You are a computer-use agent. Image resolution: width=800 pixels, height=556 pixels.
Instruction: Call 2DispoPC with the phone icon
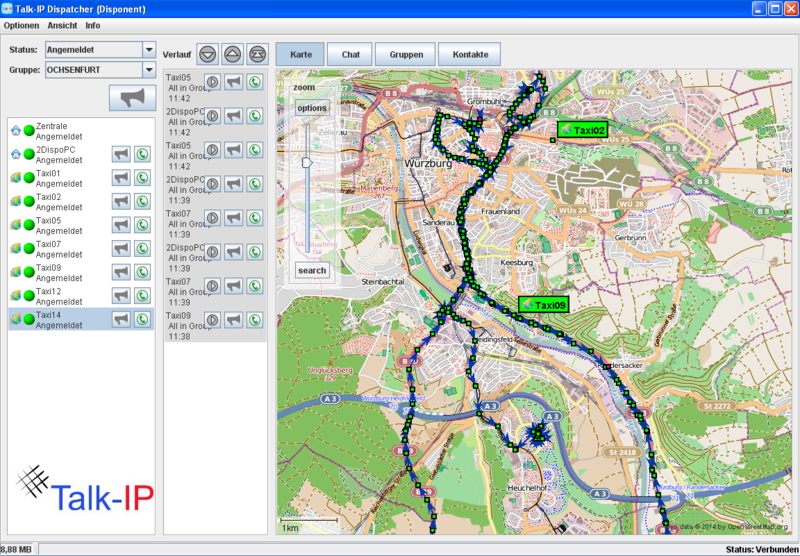coord(142,154)
